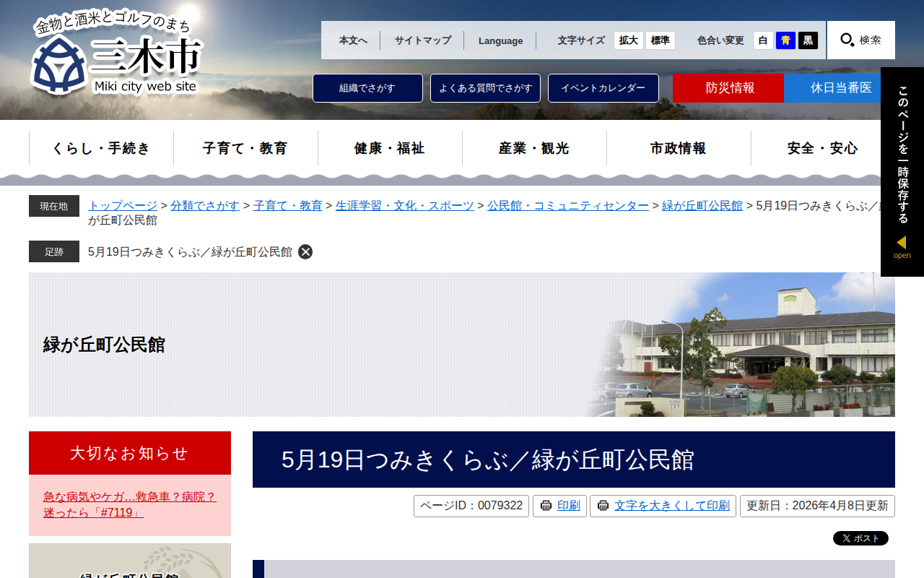Go to トップページ breadcrumb
Screen dimensions: 924x578
(123, 205)
